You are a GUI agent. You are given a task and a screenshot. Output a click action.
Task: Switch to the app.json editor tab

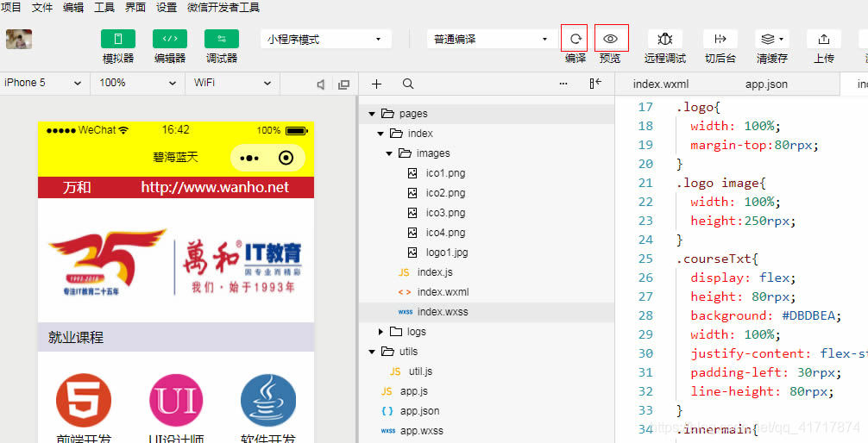pyautogui.click(x=766, y=84)
